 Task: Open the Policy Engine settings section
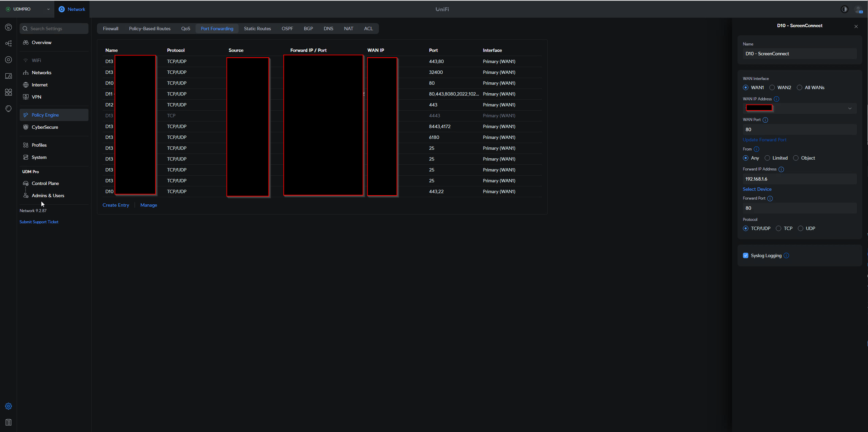tap(45, 115)
